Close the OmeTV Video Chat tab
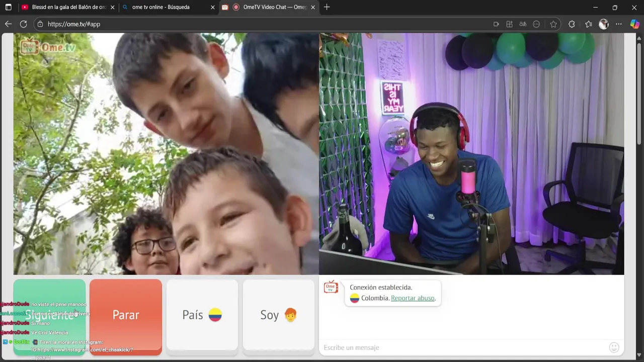 coord(313,8)
